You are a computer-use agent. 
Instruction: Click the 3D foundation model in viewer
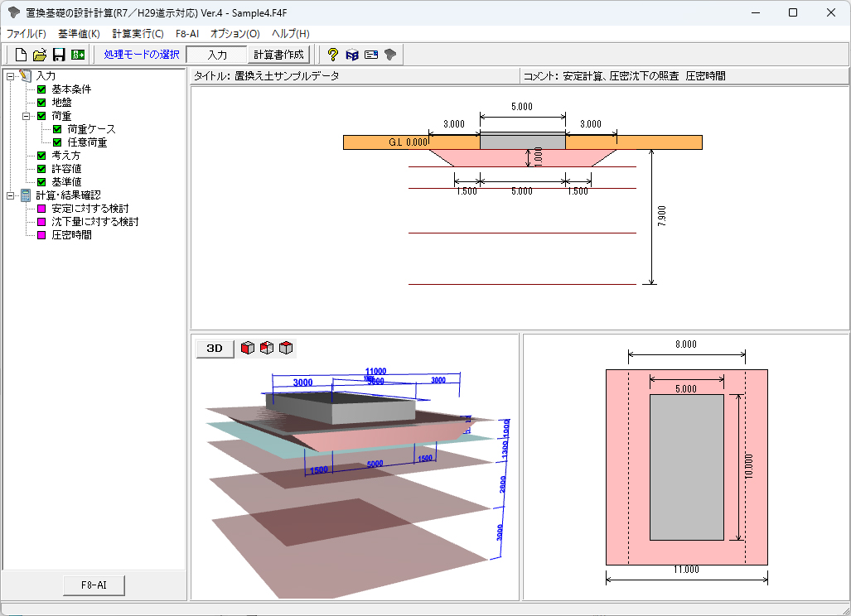pyautogui.click(x=341, y=408)
